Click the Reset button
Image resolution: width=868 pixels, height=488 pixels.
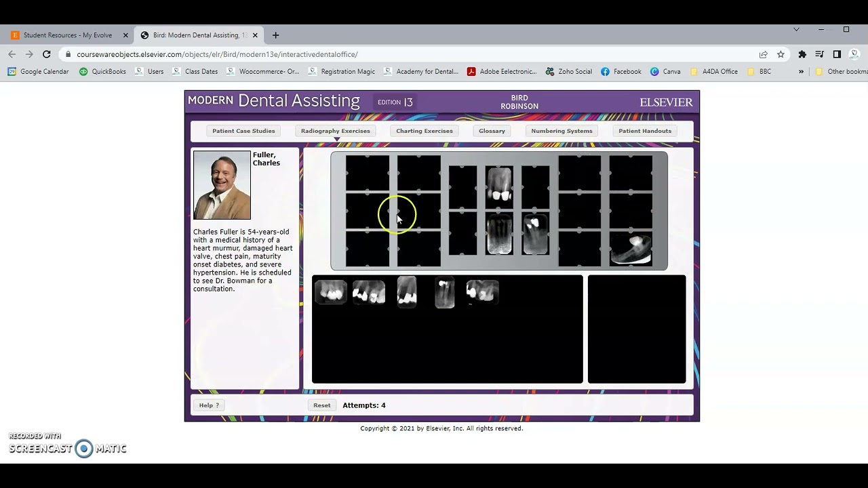[x=322, y=405]
